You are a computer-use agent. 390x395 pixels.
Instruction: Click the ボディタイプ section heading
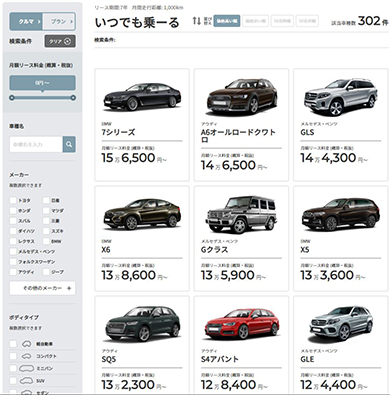click(x=24, y=317)
